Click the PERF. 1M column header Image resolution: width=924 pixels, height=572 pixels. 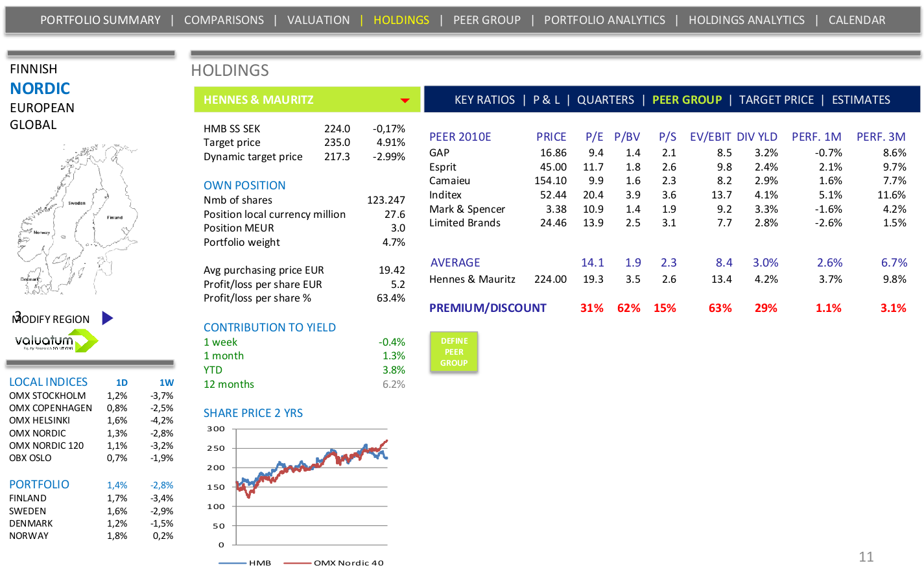pyautogui.click(x=816, y=137)
